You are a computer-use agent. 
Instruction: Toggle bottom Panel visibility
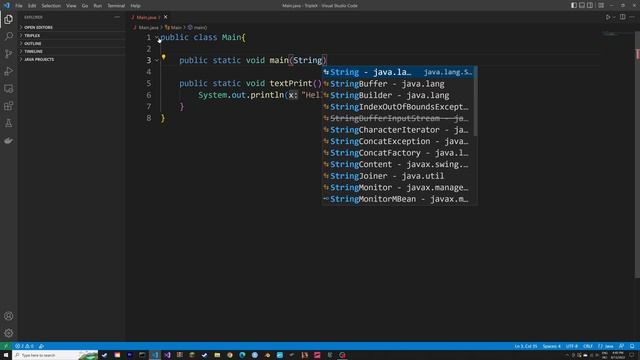click(x=582, y=6)
